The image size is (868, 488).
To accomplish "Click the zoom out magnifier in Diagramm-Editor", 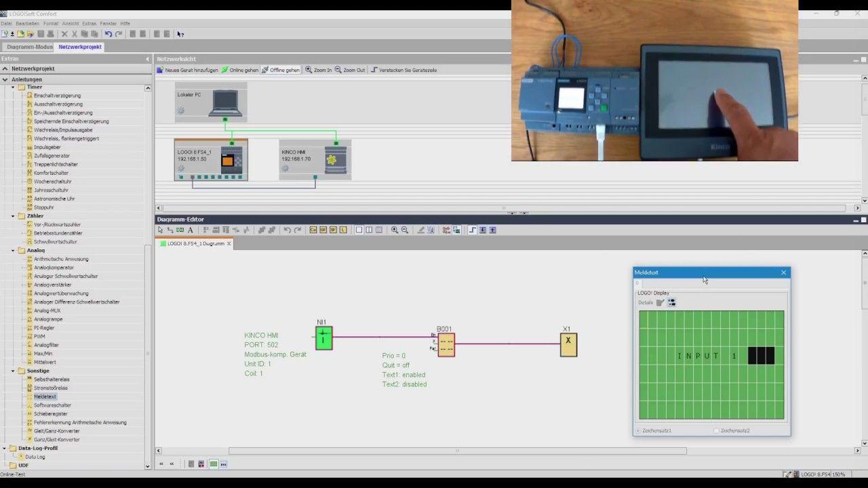I will [x=405, y=230].
